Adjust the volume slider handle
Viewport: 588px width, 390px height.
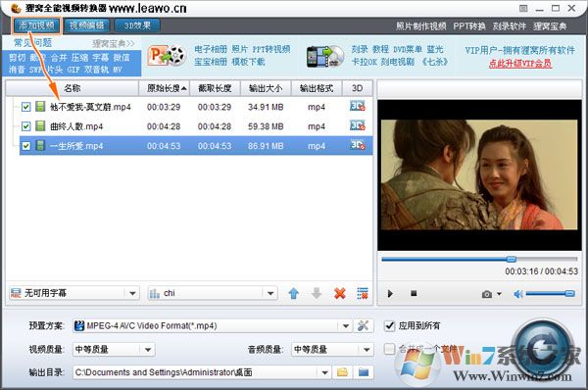(570, 294)
